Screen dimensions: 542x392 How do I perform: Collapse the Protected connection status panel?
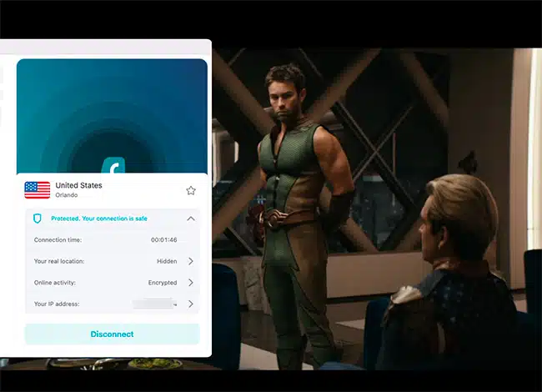191,219
